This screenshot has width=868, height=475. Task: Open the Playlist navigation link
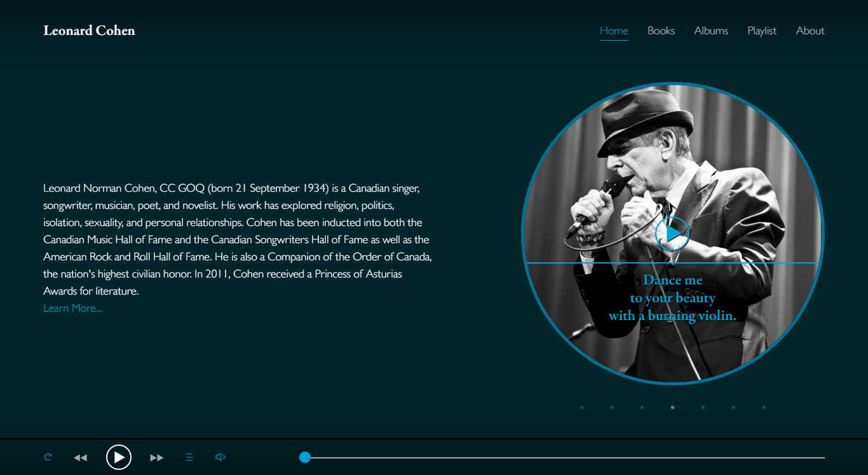coord(762,30)
